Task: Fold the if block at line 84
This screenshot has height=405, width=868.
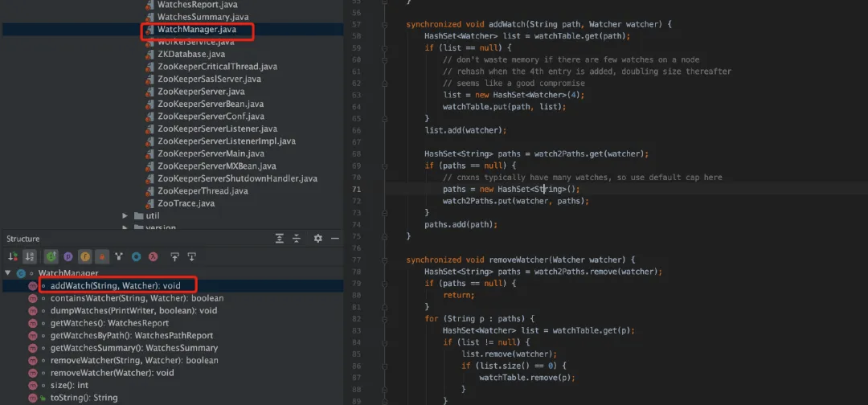Action: pos(383,342)
